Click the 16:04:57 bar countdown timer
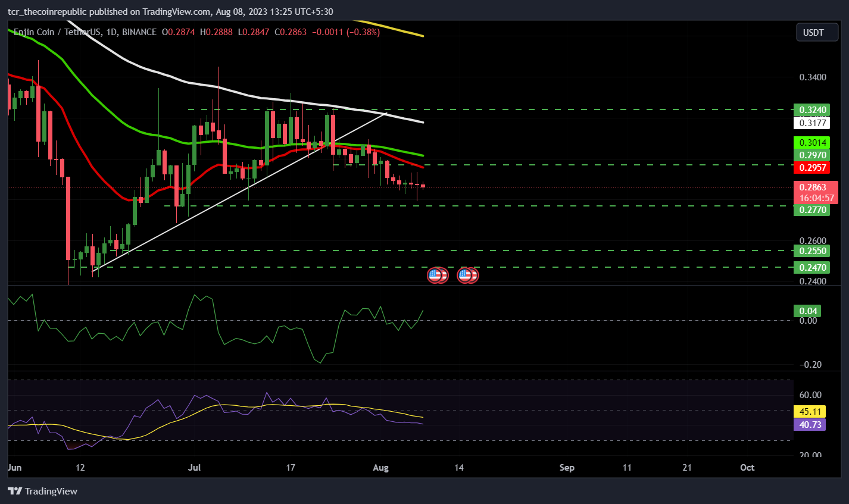The image size is (849, 504). (x=816, y=198)
